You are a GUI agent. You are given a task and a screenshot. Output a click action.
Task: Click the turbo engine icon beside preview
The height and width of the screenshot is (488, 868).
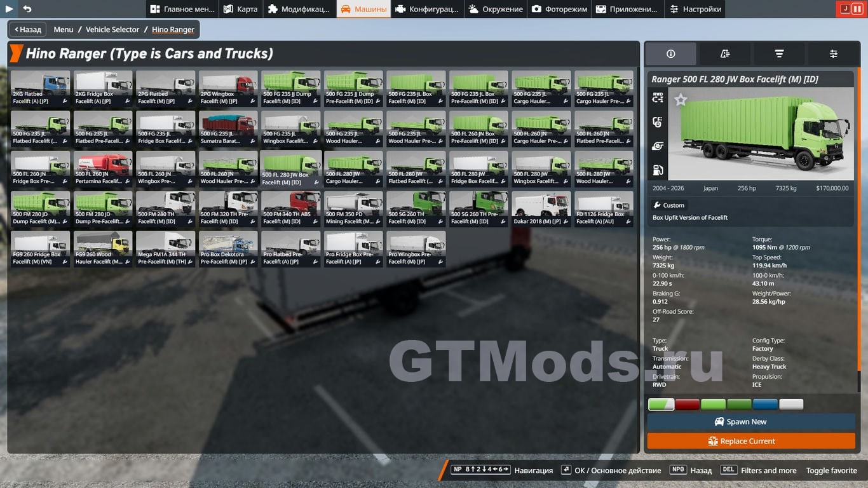tap(658, 146)
